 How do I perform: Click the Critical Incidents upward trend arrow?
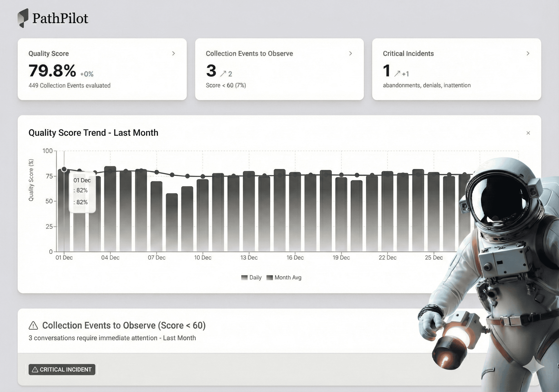[397, 73]
